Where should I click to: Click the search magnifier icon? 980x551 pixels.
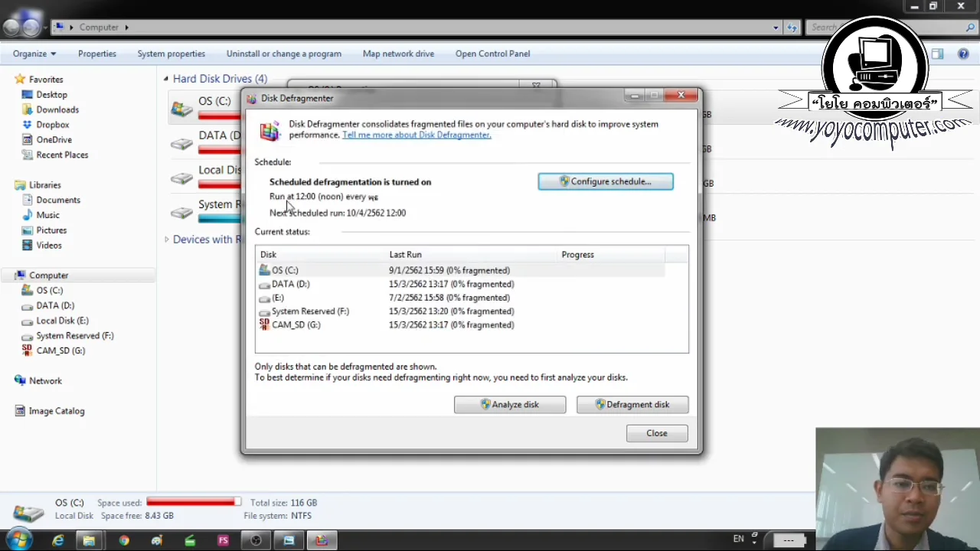[x=969, y=27]
